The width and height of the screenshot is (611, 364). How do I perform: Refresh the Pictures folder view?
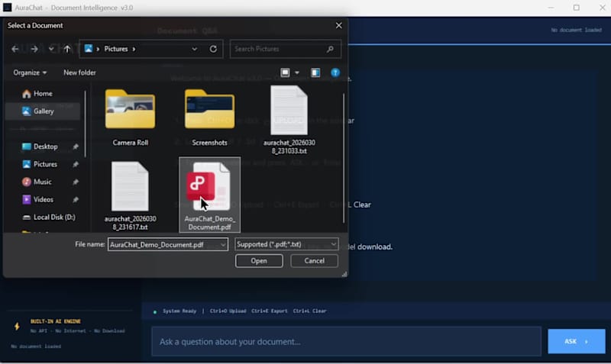pyautogui.click(x=213, y=49)
